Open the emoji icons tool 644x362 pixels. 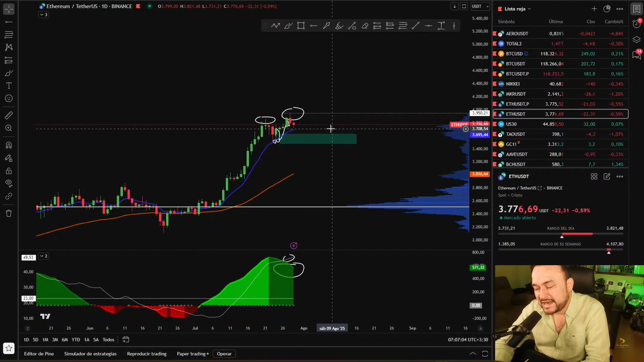[8, 99]
